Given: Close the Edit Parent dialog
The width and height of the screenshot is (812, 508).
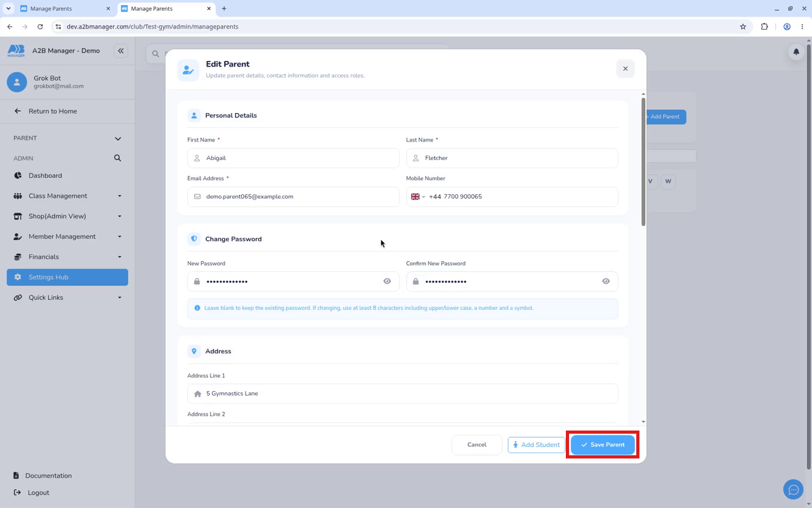Looking at the screenshot, I should [x=625, y=69].
